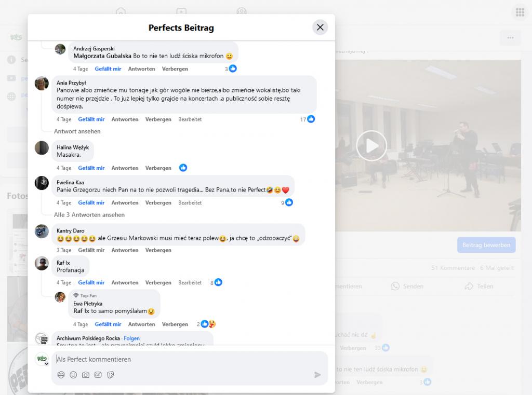Open the '3 Tage' timestamp on Kantry Daro's comment
Screen dimensions: 532x395
[64, 250]
